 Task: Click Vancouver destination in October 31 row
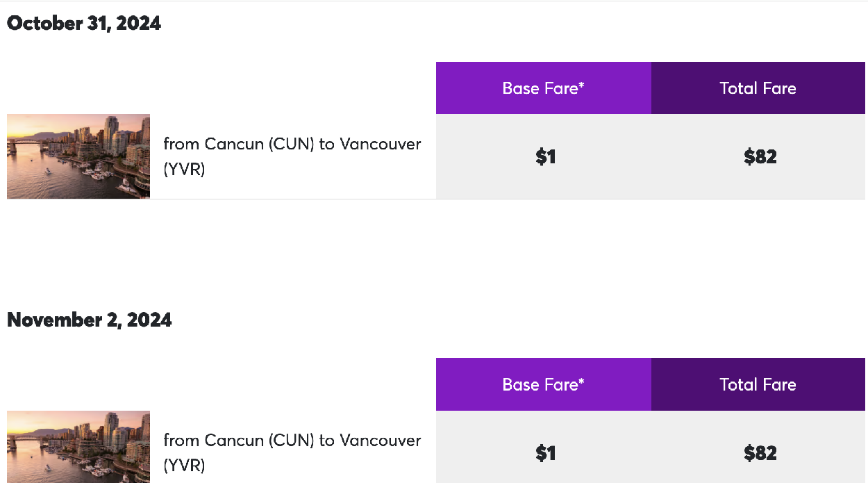[x=380, y=144]
